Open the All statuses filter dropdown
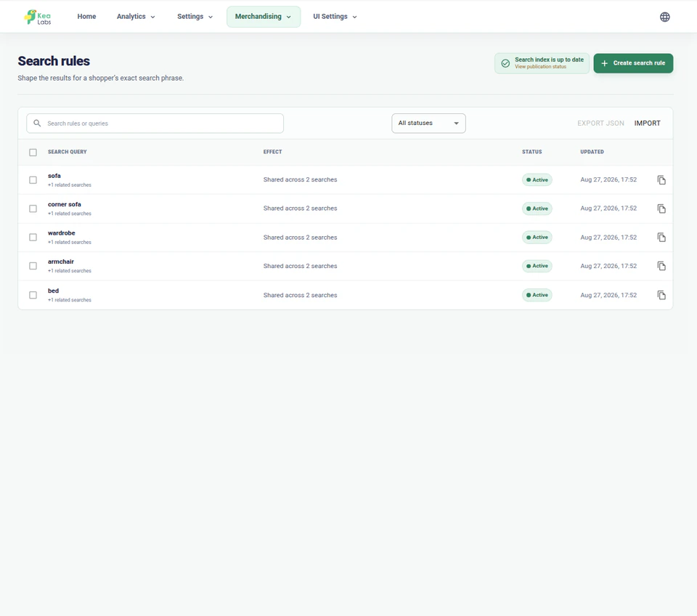The height and width of the screenshot is (616, 697). pos(428,123)
